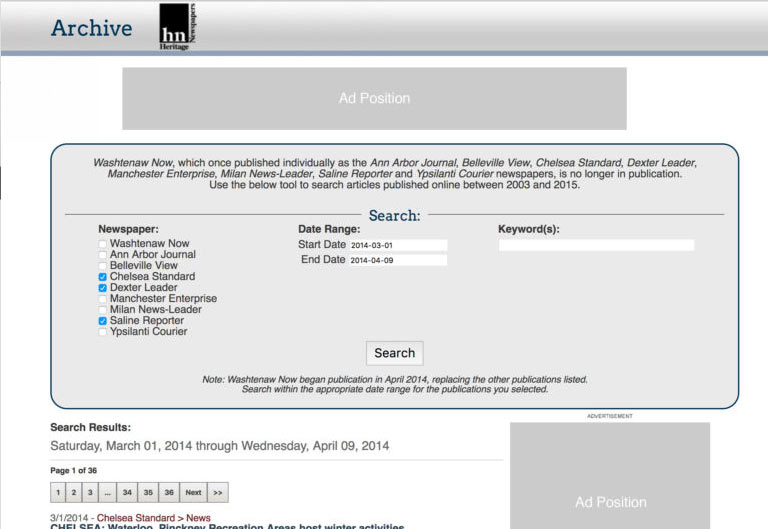The image size is (768, 529).
Task: Click the Next page button
Action: pyautogui.click(x=193, y=492)
